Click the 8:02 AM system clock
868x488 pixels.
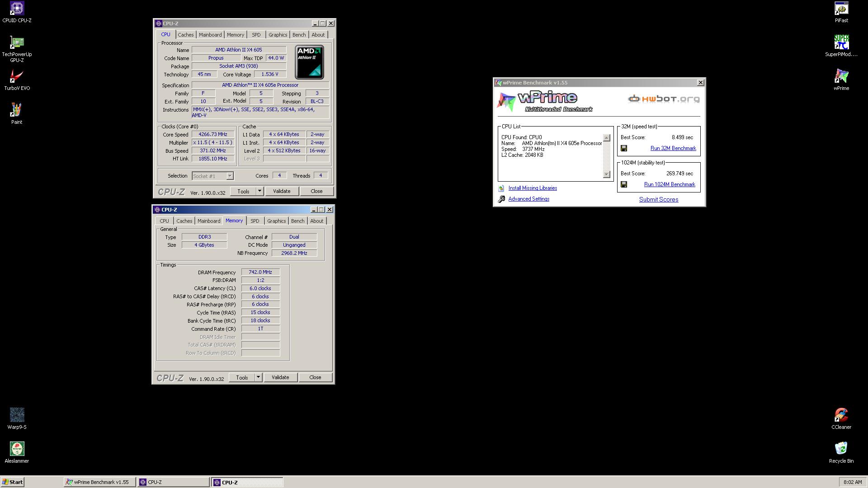[853, 482]
